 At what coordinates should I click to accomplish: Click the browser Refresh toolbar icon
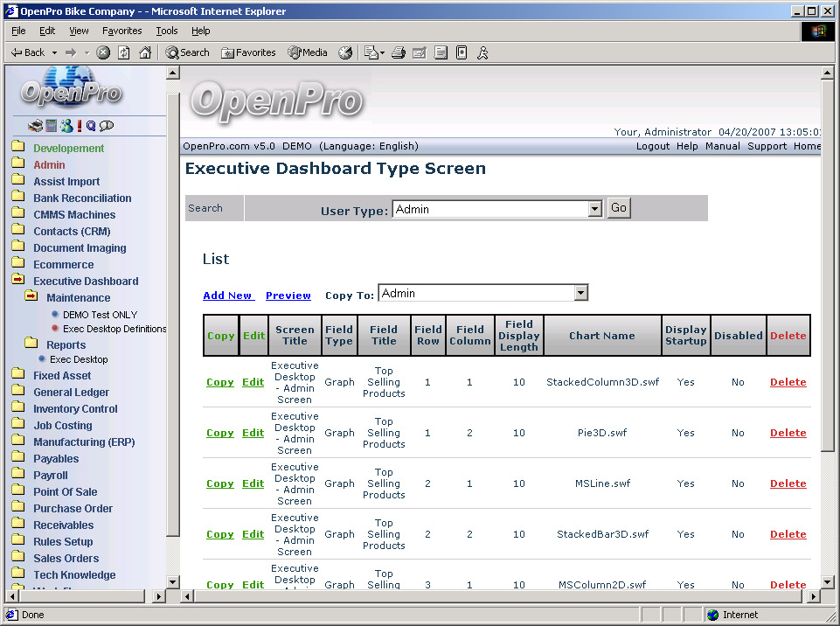coord(124,52)
